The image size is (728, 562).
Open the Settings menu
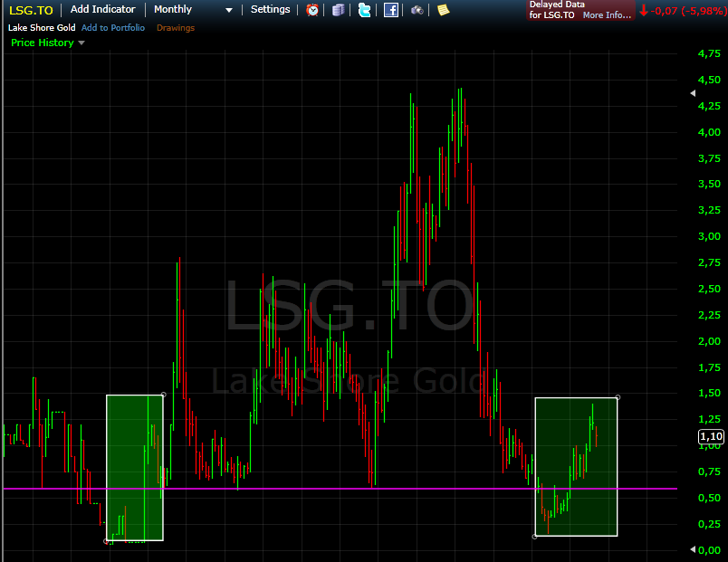coord(270,9)
